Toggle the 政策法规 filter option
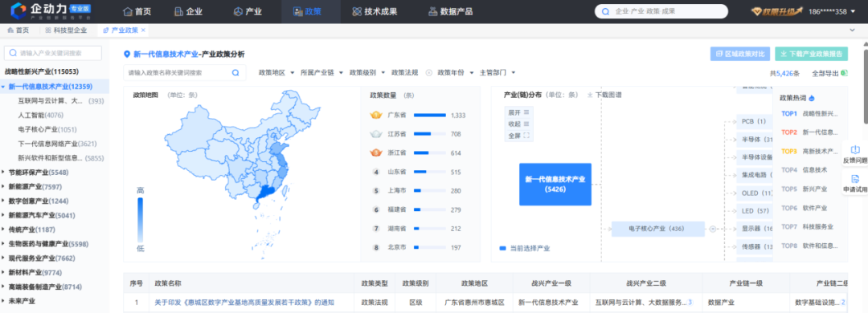This screenshot has height=313, width=868. (403, 72)
